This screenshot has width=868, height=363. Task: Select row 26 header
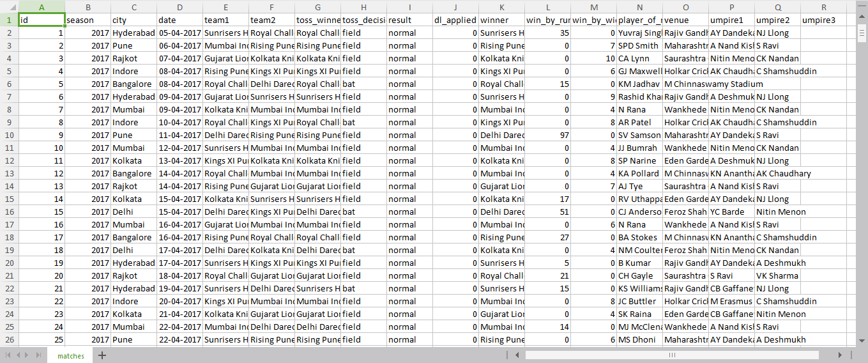9,339
